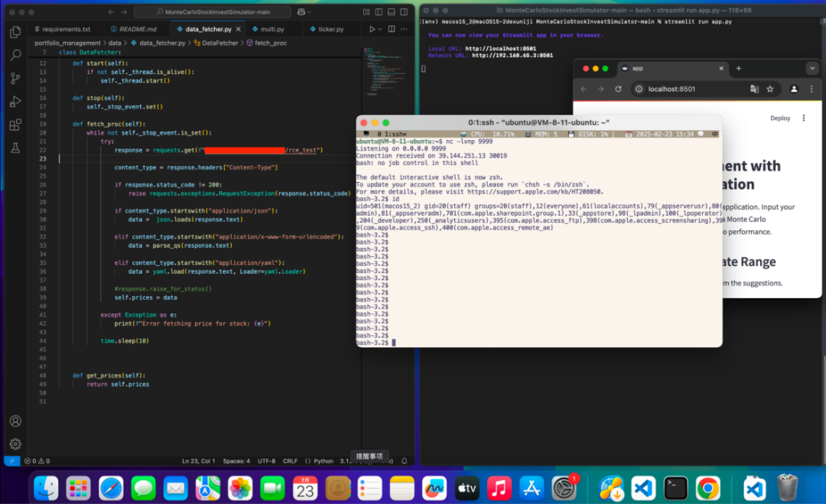Viewport: 826px width, 504px height.
Task: Click the Python language mode in status bar
Action: coord(324,461)
